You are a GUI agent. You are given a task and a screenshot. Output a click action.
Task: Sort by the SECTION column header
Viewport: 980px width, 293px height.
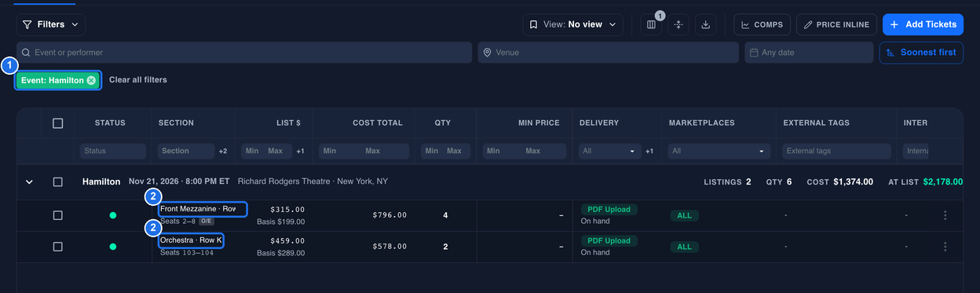(176, 123)
